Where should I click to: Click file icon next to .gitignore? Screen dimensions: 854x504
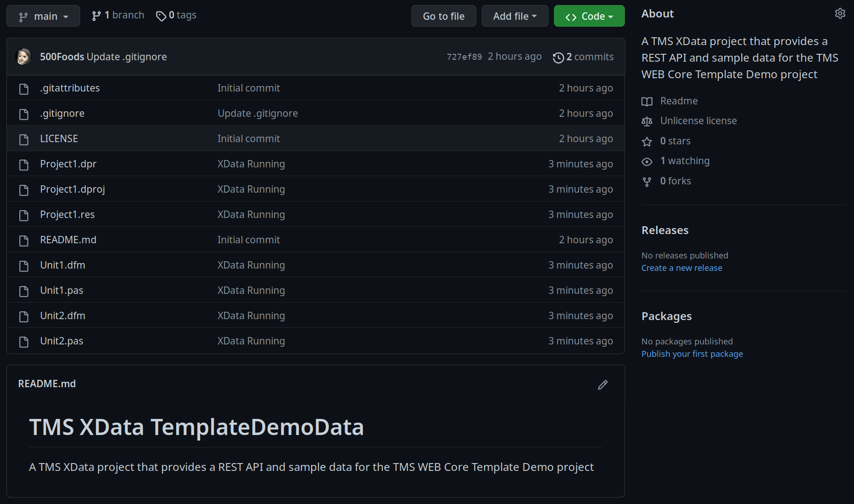coord(24,114)
